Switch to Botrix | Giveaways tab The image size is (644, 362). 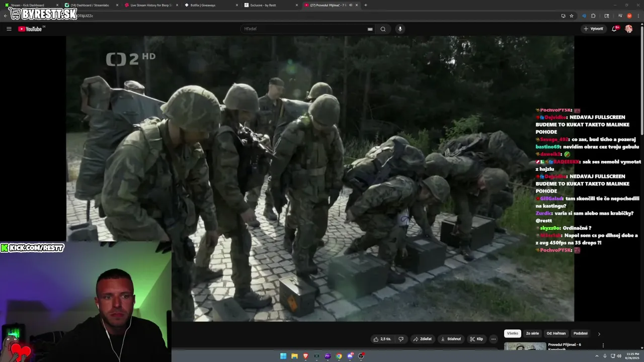[x=210, y=5]
